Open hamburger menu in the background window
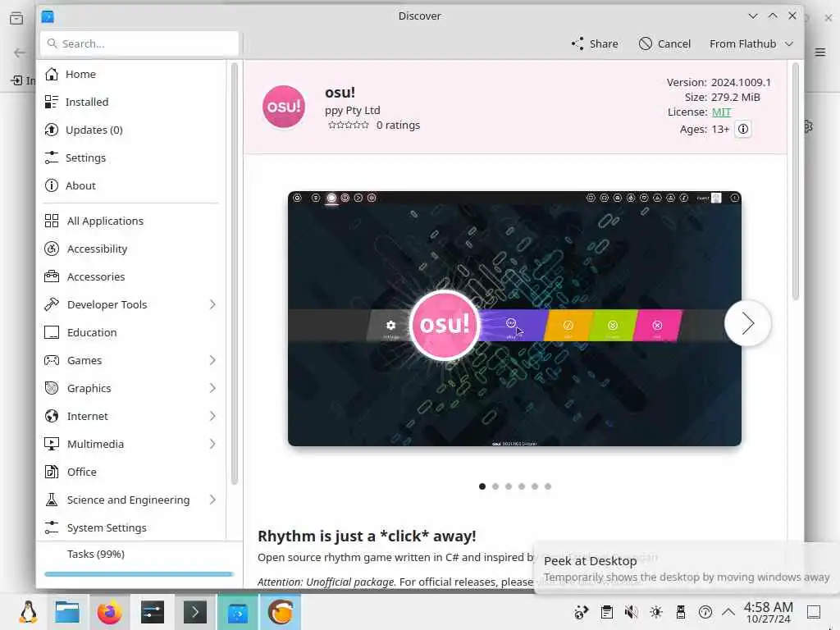This screenshot has width=840, height=630. pos(820,52)
